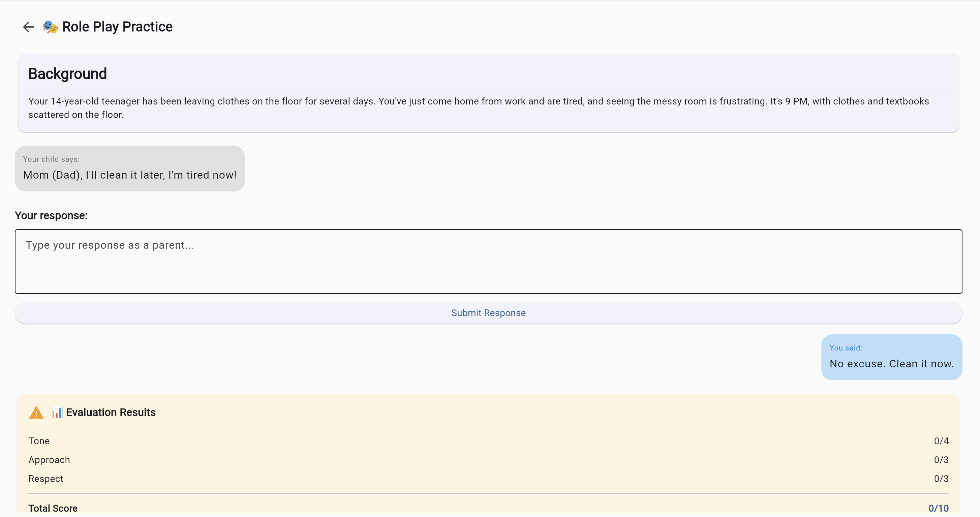Select the child's message bubble
980x517 pixels.
(x=129, y=169)
